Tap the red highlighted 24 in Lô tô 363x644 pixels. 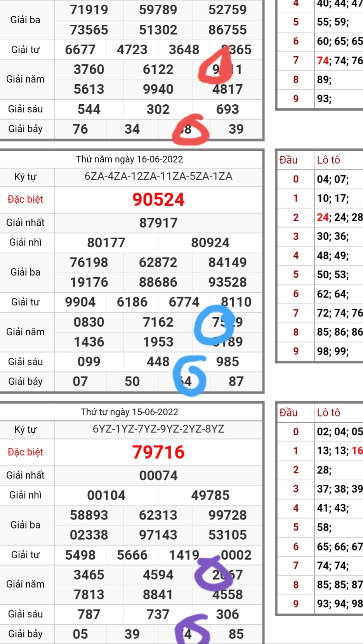pyautogui.click(x=323, y=217)
